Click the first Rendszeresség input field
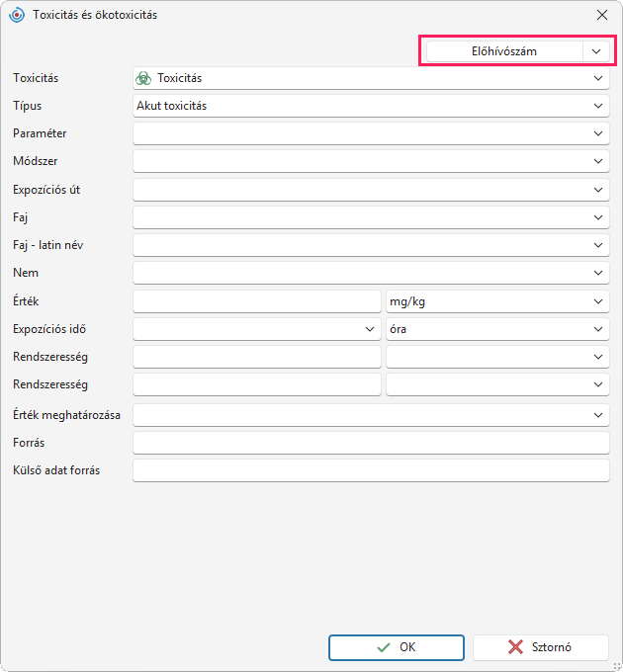The height and width of the screenshot is (672, 623). tap(257, 357)
